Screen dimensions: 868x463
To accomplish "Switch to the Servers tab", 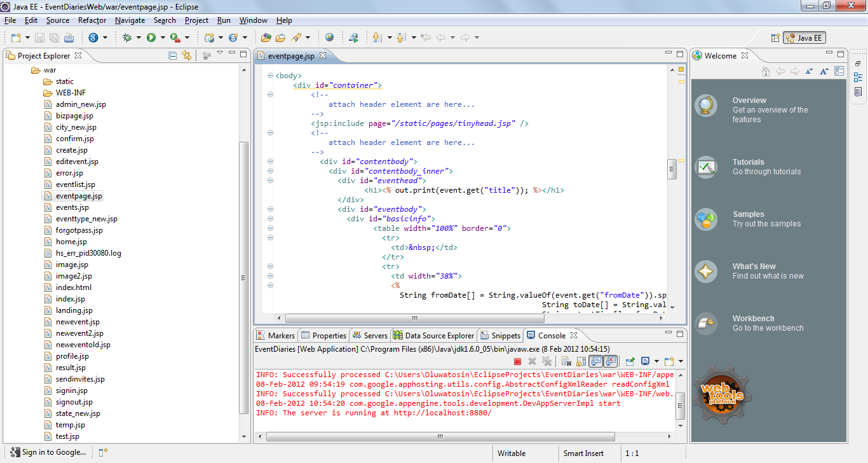I will (370, 335).
